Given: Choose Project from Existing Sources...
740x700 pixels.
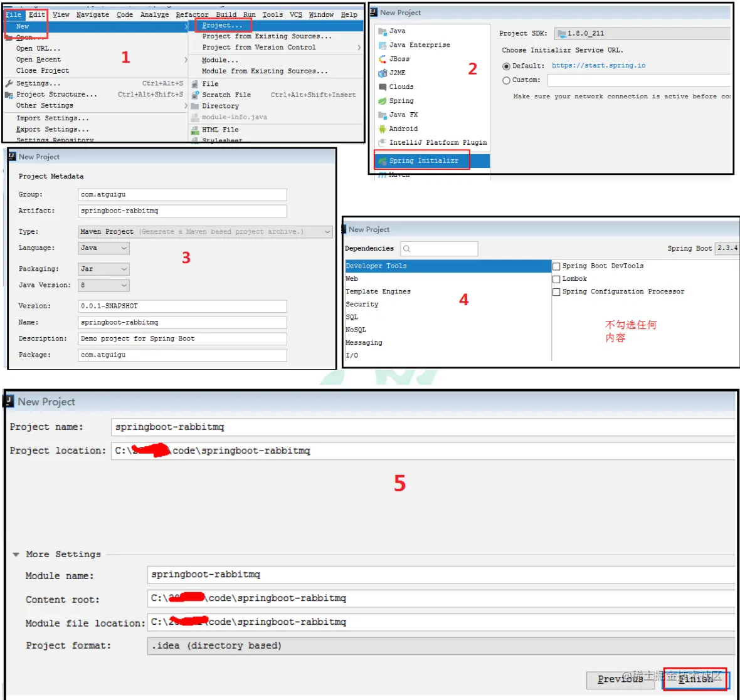Looking at the screenshot, I should coord(277,36).
